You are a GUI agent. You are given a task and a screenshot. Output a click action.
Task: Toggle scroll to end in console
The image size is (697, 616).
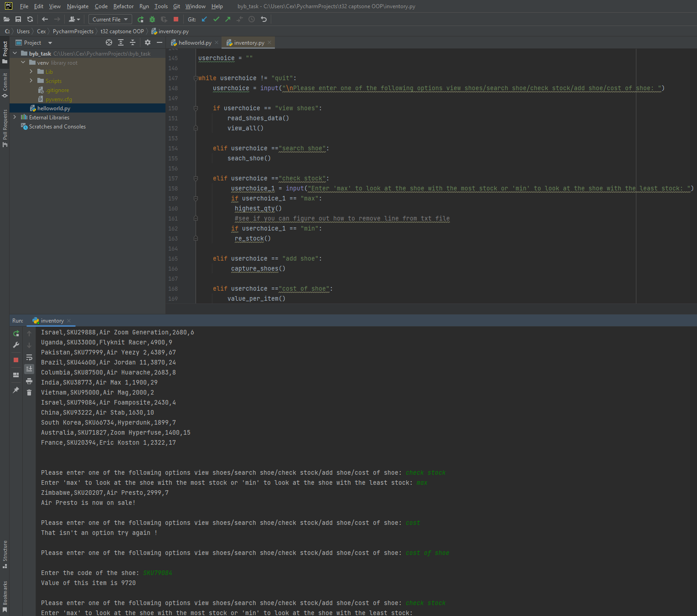[29, 369]
